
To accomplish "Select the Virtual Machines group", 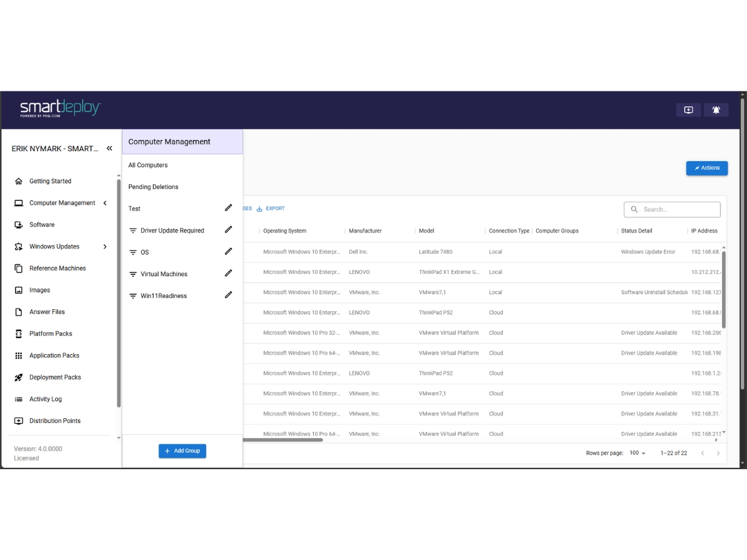I will coord(164,274).
